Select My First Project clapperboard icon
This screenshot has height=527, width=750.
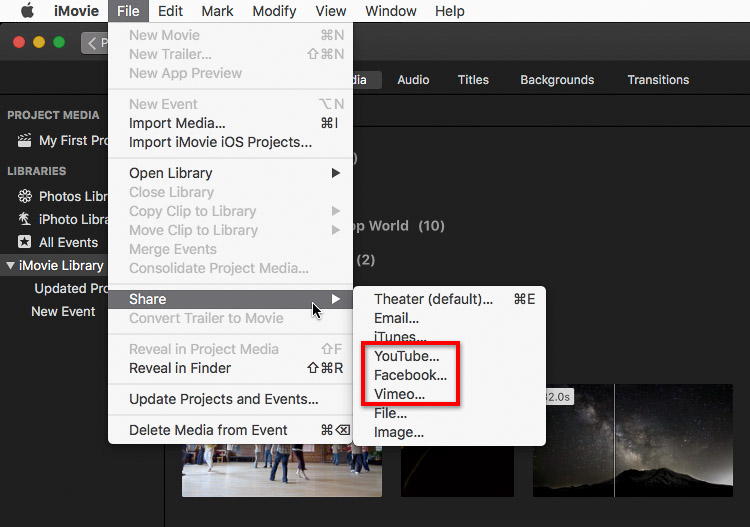coord(24,140)
